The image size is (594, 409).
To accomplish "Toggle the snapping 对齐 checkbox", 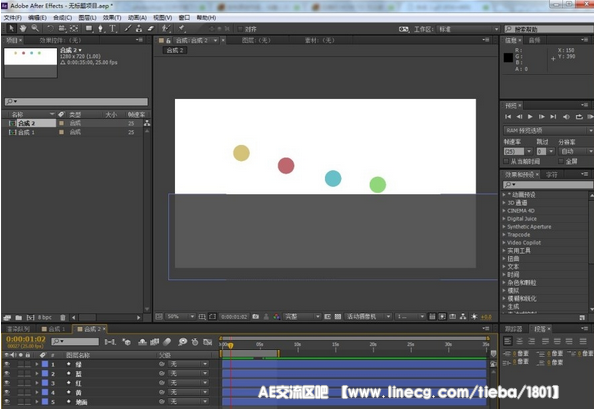I will pos(240,29).
